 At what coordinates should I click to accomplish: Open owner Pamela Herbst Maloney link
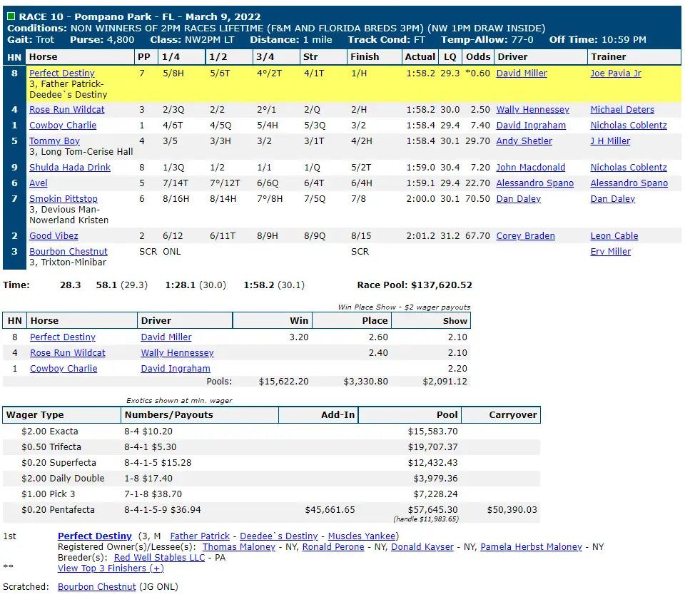click(532, 546)
